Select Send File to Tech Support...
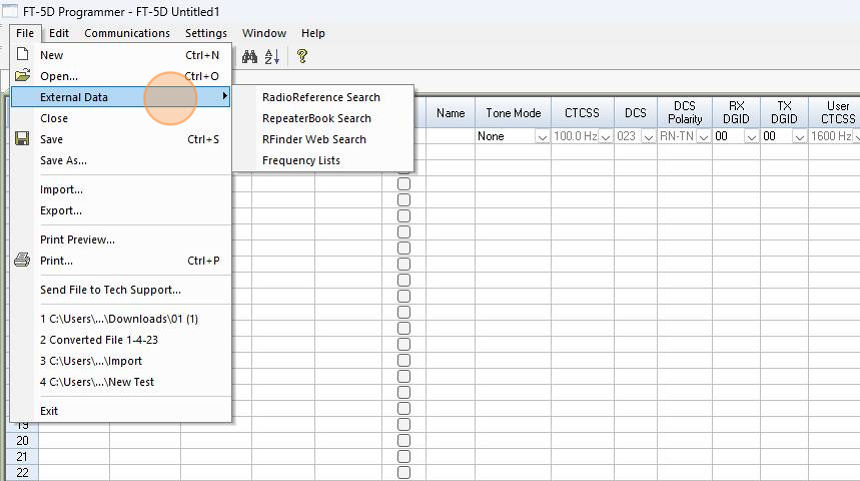860x481 pixels. (121, 290)
